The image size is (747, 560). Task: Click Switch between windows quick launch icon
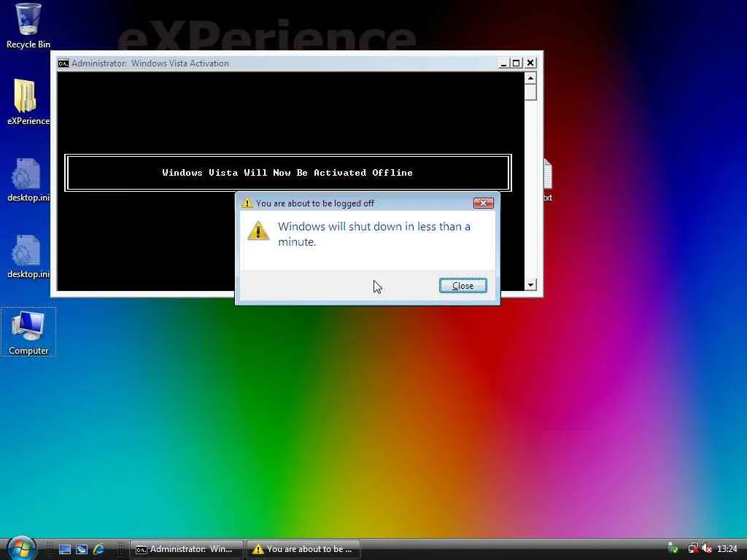coord(82,549)
